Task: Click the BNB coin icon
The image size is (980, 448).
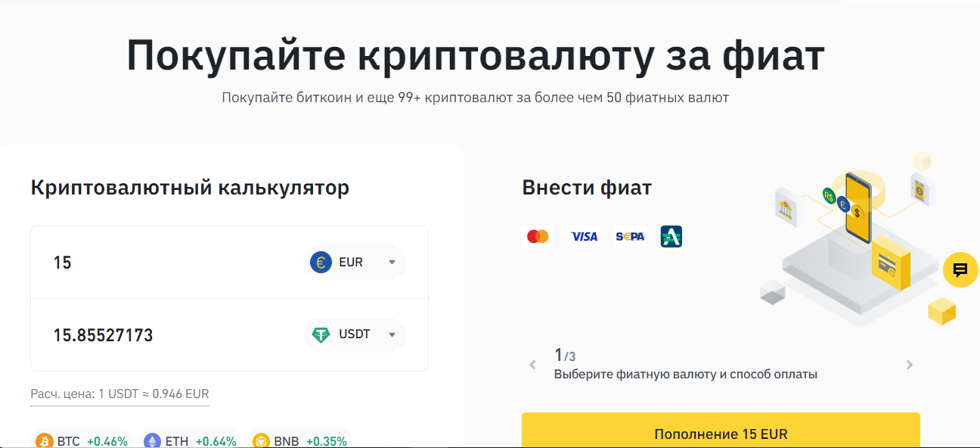Action: (x=263, y=440)
